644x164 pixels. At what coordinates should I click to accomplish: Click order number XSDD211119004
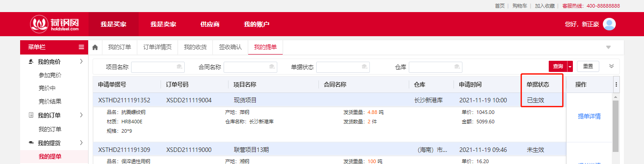click(189, 100)
